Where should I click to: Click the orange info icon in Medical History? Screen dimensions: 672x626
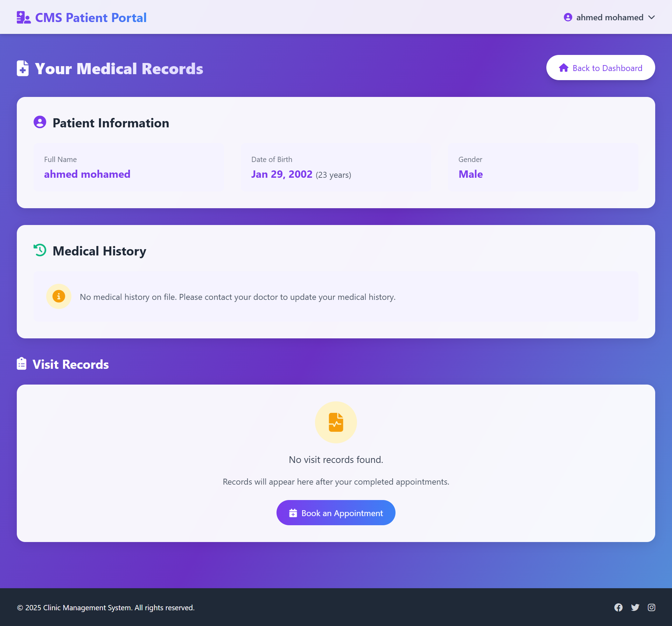tap(59, 296)
